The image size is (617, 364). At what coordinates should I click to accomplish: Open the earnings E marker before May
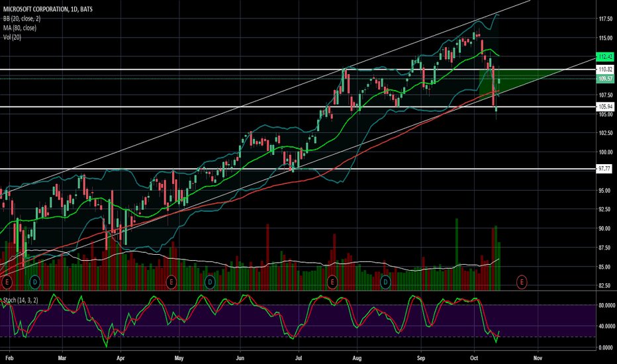pos(171,282)
